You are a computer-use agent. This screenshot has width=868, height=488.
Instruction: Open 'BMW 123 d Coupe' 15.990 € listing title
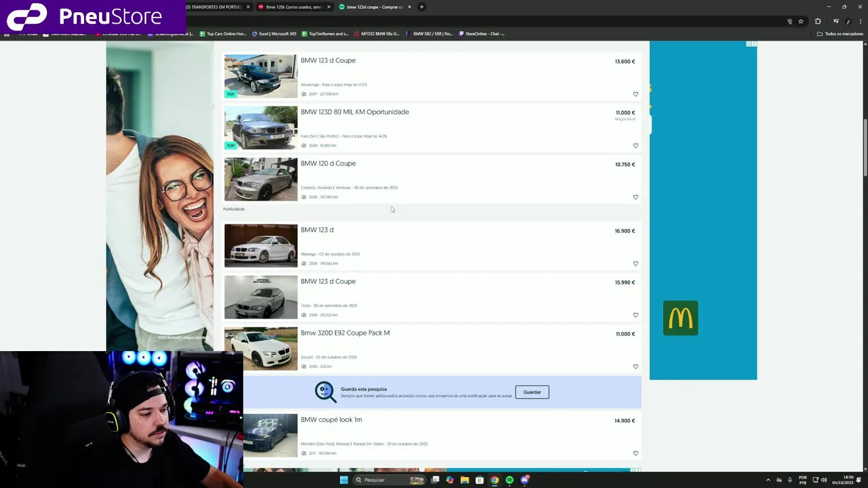[x=328, y=281]
